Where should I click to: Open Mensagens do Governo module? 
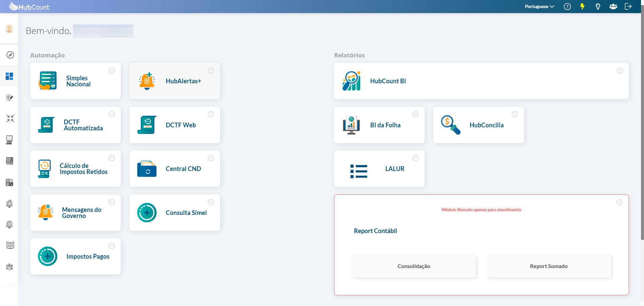pyautogui.click(x=75, y=213)
